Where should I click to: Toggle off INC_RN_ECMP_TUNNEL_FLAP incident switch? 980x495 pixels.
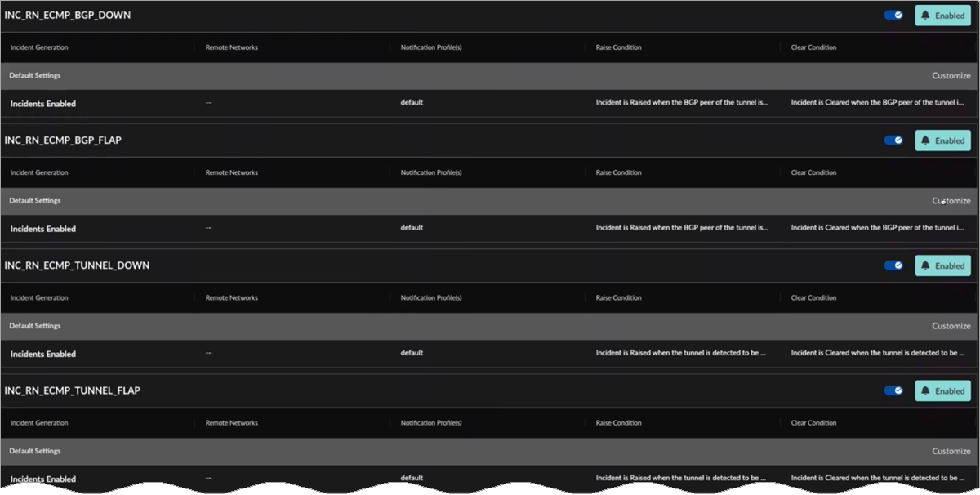click(893, 390)
